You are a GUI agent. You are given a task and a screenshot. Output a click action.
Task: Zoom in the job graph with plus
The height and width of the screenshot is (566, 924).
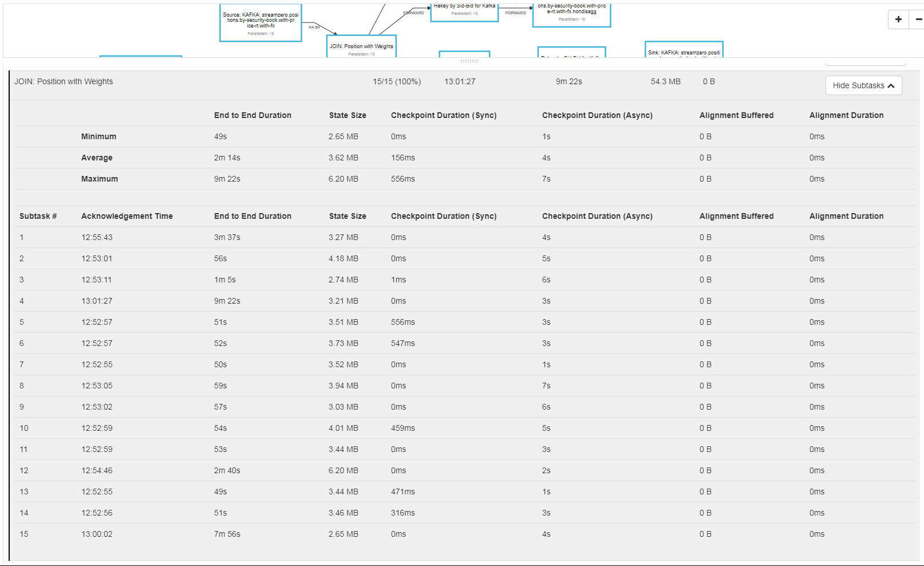pyautogui.click(x=898, y=19)
